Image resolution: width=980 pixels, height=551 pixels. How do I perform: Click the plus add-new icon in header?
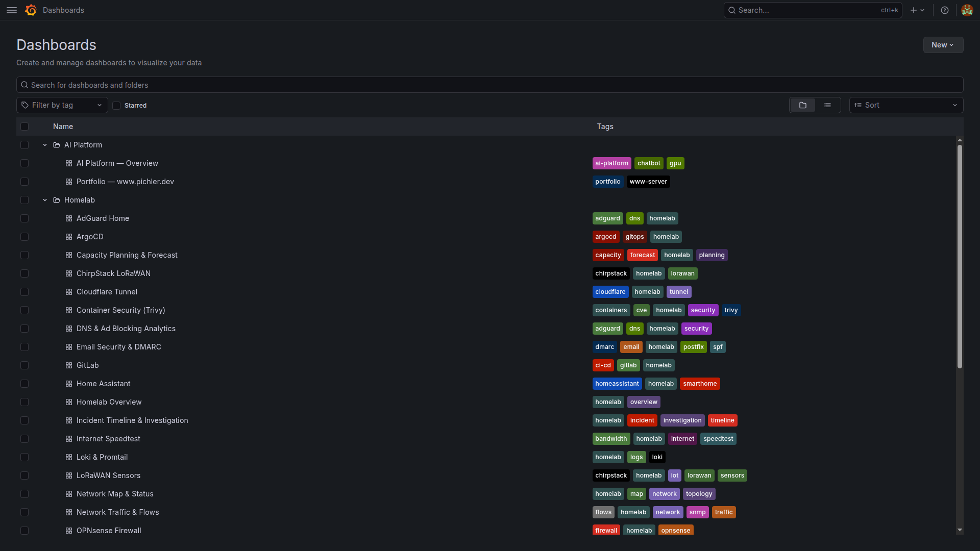[914, 10]
